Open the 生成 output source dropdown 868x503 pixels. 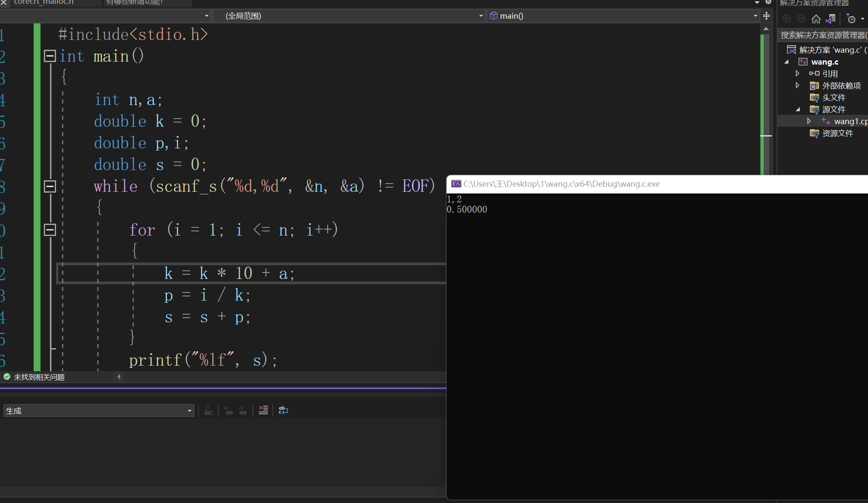[x=189, y=411]
